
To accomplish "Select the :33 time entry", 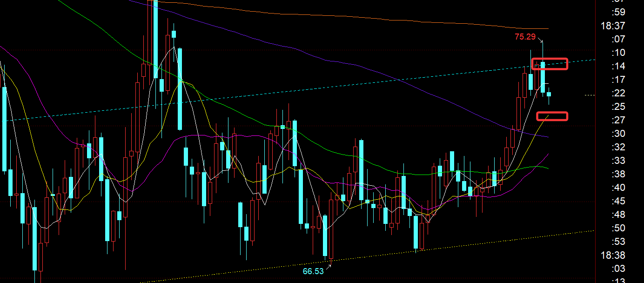I will pyautogui.click(x=619, y=161).
